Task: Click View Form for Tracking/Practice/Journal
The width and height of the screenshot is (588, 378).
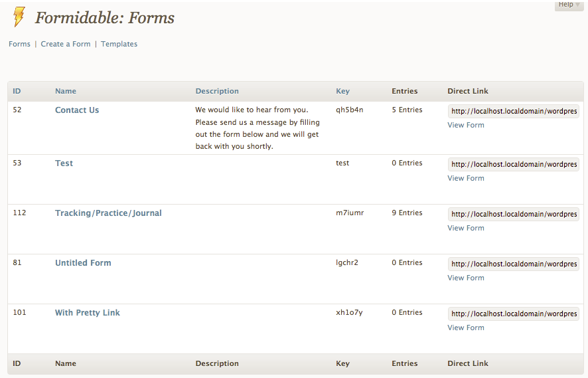Action: tap(466, 229)
